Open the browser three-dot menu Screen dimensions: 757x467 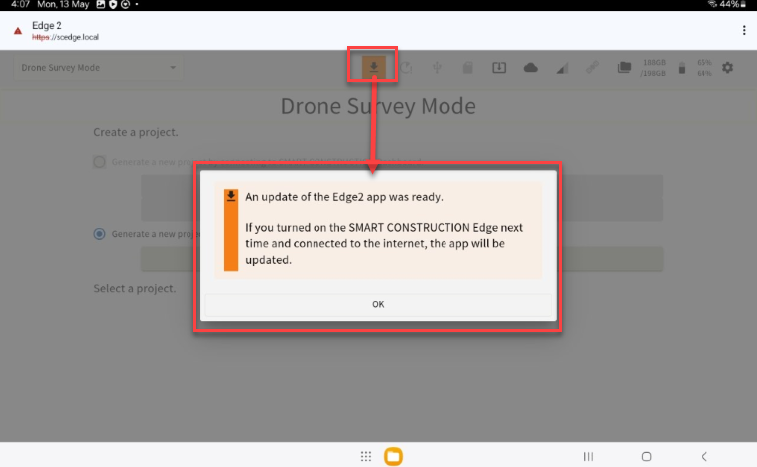click(x=743, y=30)
